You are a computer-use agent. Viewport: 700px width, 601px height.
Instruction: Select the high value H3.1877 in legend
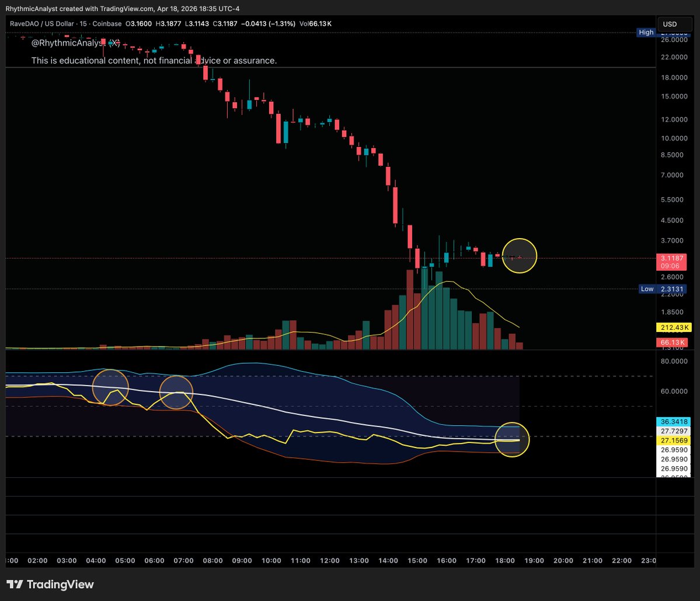click(168, 24)
